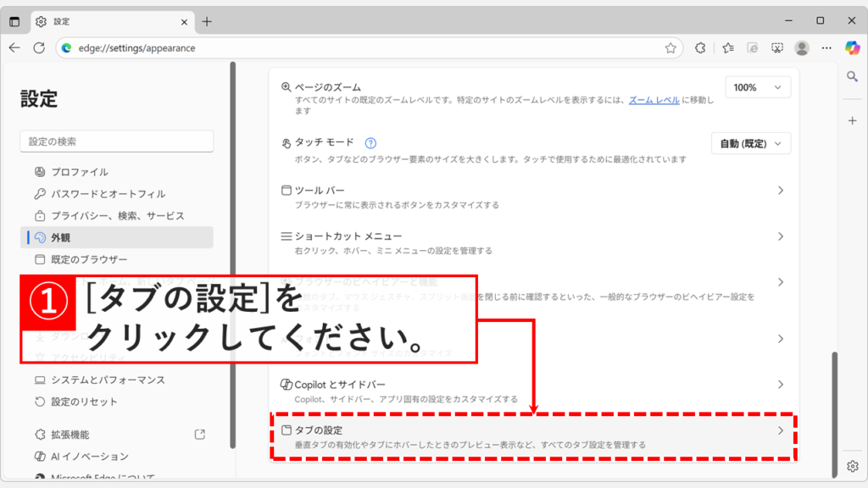Click the settings search input field
Screen dimensions: 868x488
116,141
